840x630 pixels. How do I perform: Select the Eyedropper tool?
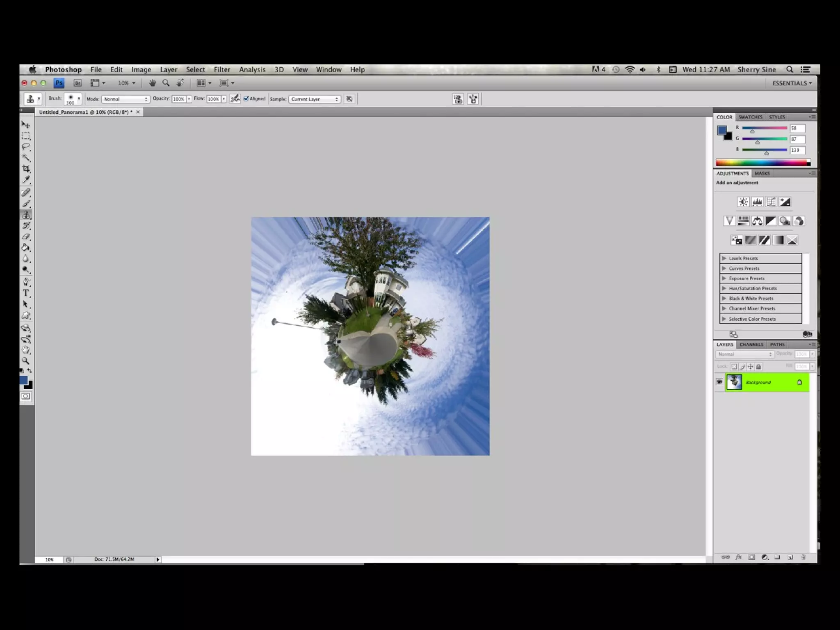click(x=26, y=180)
